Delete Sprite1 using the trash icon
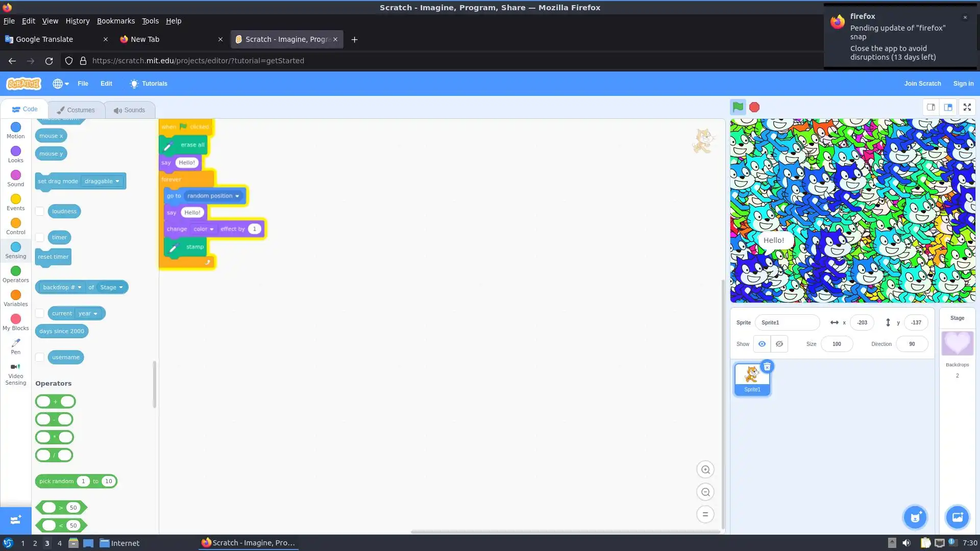This screenshot has height=551, width=980. pos(767,367)
